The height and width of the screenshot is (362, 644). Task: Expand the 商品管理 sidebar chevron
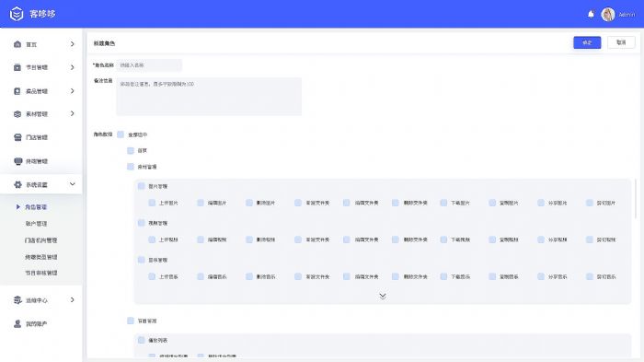[73, 91]
